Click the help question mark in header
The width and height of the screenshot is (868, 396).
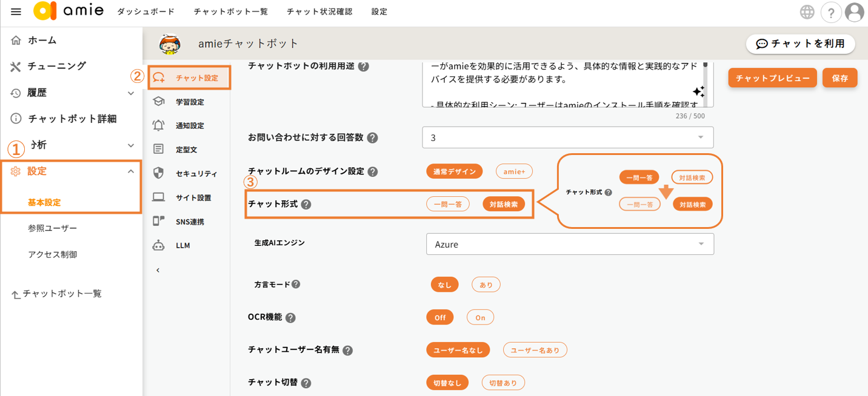[831, 12]
